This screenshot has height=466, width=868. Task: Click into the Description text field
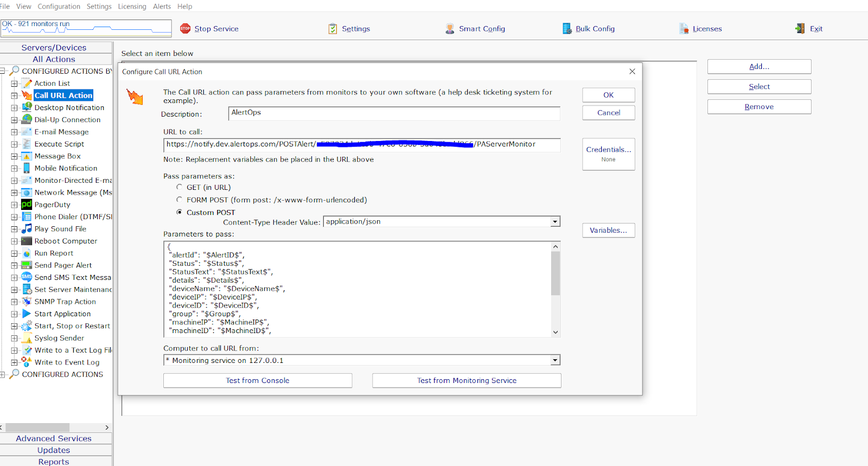click(x=394, y=113)
